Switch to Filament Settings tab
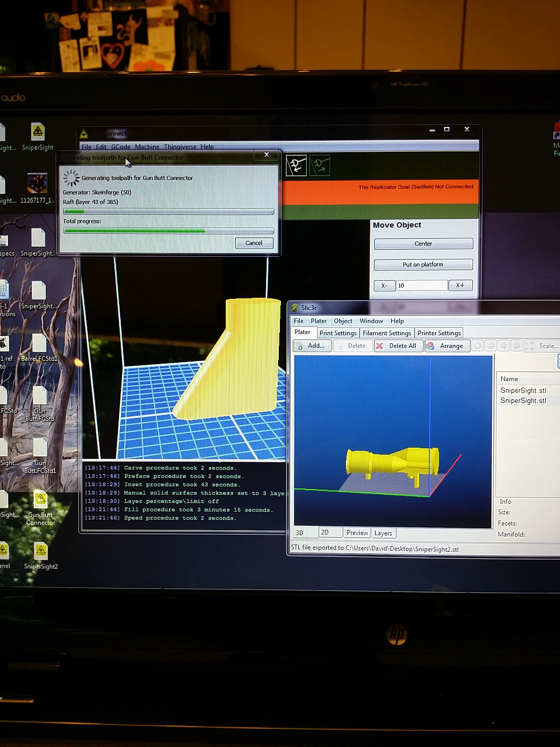 coord(387,333)
